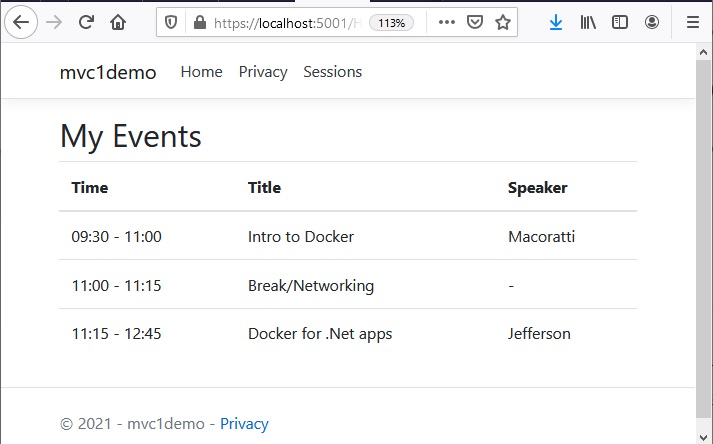Toggle the sidebar view
713x444 pixels.
[x=620, y=22]
